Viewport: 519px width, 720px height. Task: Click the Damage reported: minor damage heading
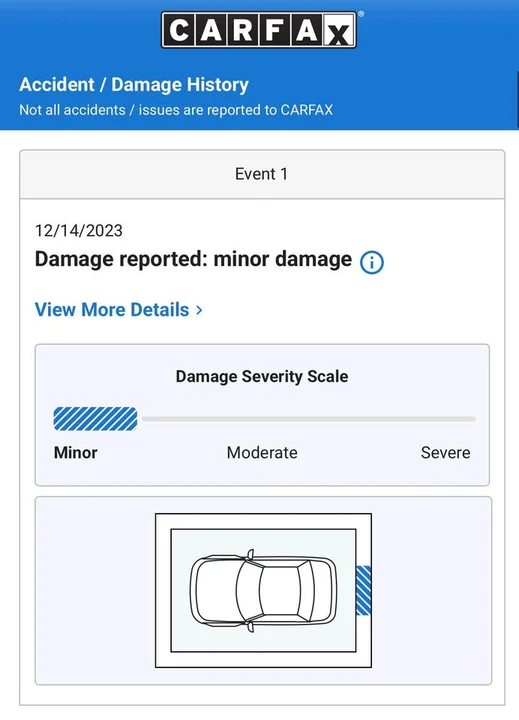click(x=193, y=259)
